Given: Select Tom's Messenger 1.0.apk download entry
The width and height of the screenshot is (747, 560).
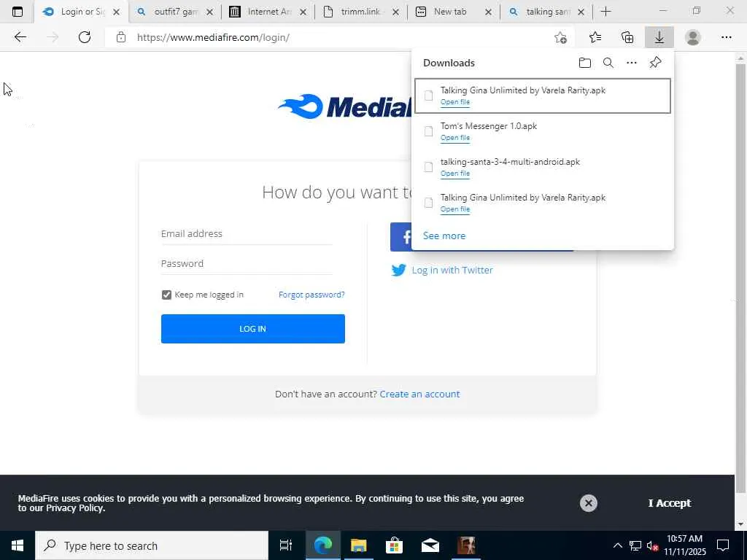Looking at the screenshot, I should tap(543, 131).
